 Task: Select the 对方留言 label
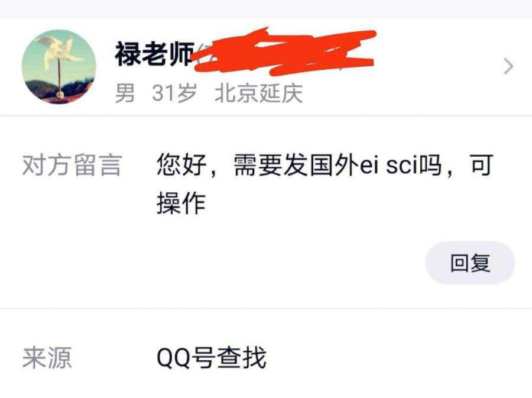pyautogui.click(x=72, y=165)
